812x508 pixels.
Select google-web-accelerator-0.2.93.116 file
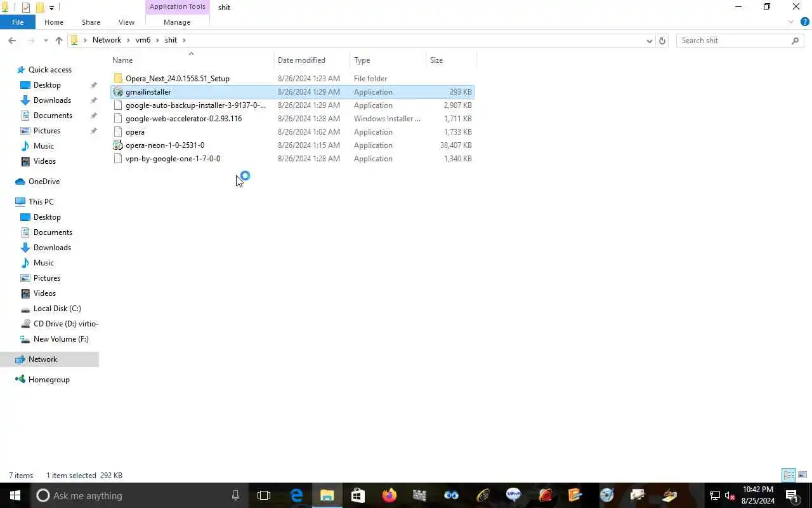183,119
